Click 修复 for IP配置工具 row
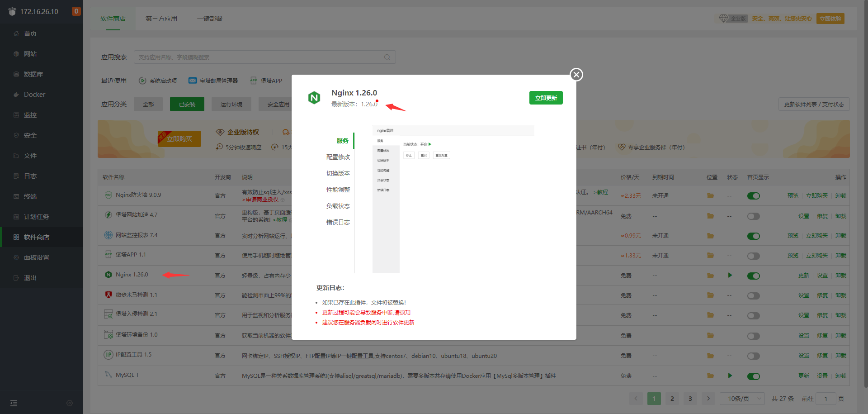 822,355
